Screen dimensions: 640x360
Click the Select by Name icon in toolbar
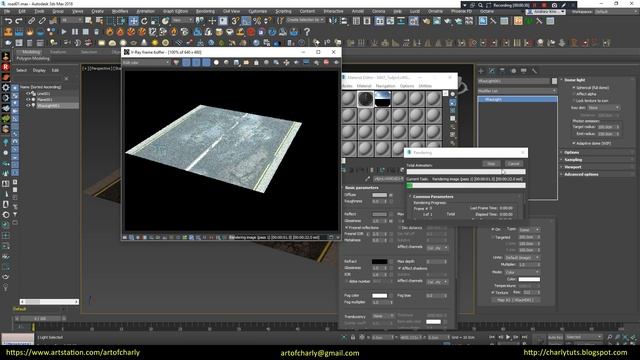pyautogui.click(x=99, y=20)
